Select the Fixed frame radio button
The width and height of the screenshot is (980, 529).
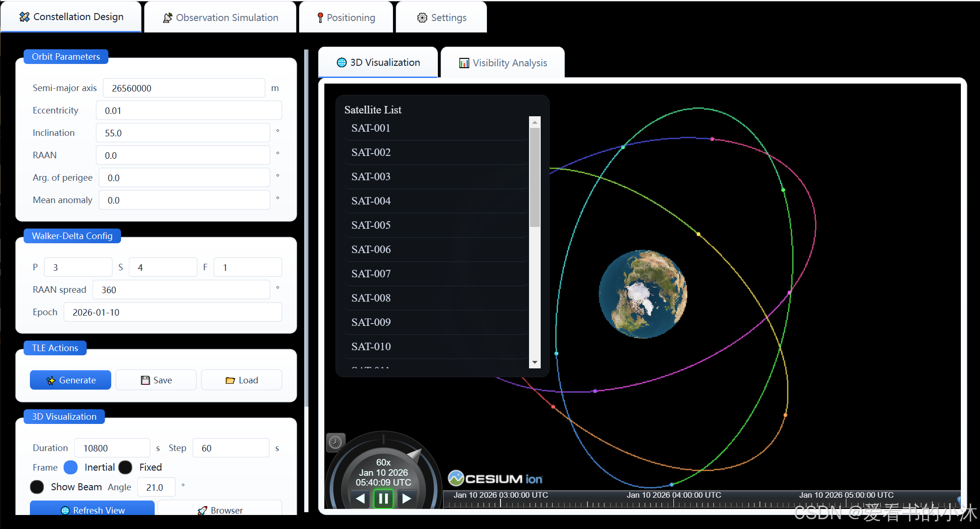[125, 467]
